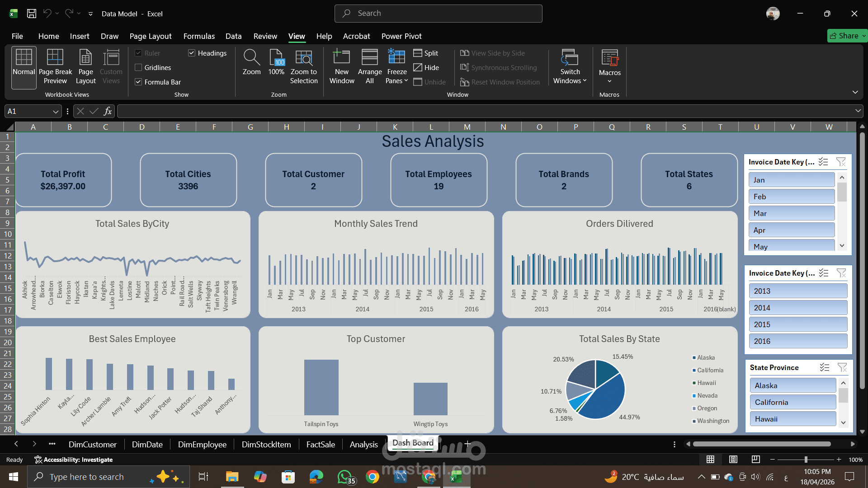Image resolution: width=868 pixels, height=488 pixels.
Task: Filter by Feb in month slicer
Action: pos(791,197)
